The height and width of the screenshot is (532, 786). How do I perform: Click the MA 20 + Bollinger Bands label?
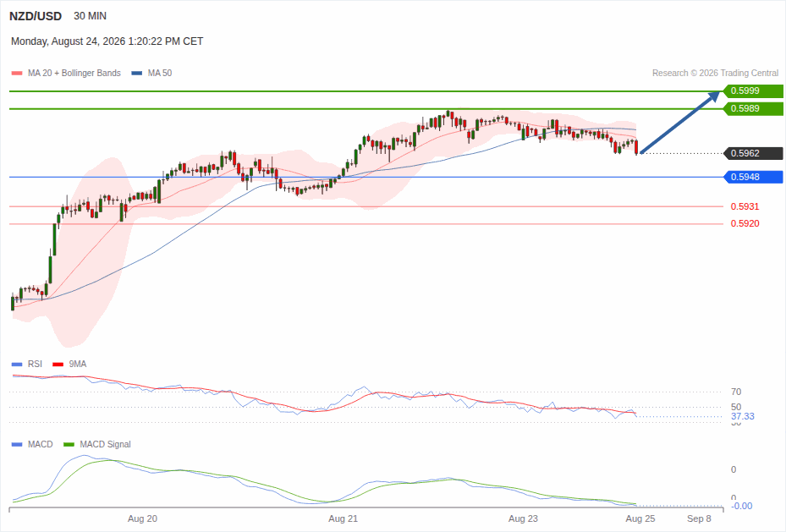pos(74,73)
